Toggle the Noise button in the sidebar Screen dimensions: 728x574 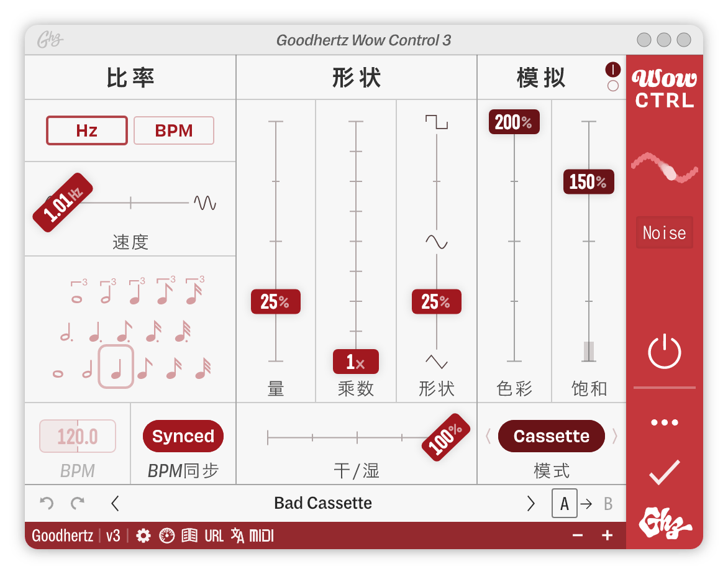click(664, 232)
